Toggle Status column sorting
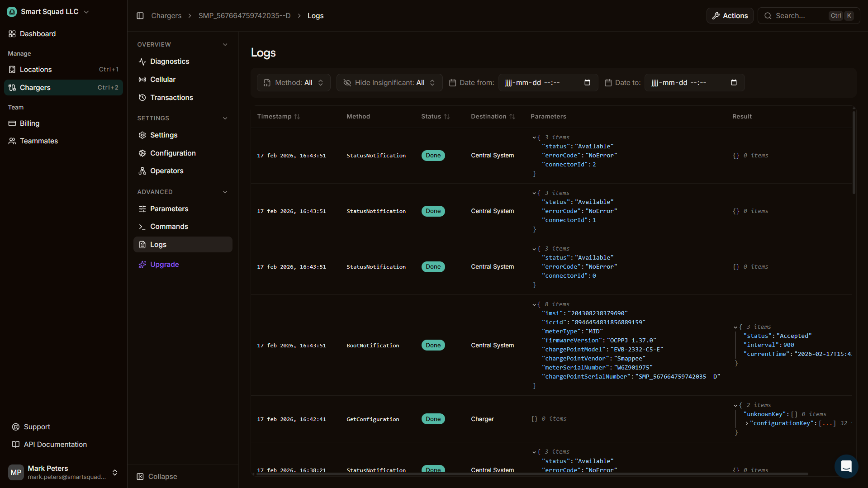Screen dimensions: 868x488 [447, 116]
